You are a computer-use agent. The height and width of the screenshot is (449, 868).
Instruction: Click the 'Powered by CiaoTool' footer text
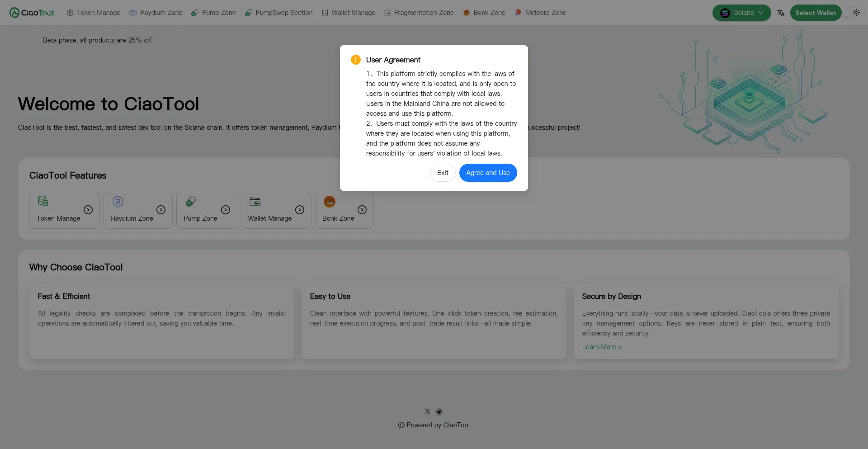click(434, 425)
